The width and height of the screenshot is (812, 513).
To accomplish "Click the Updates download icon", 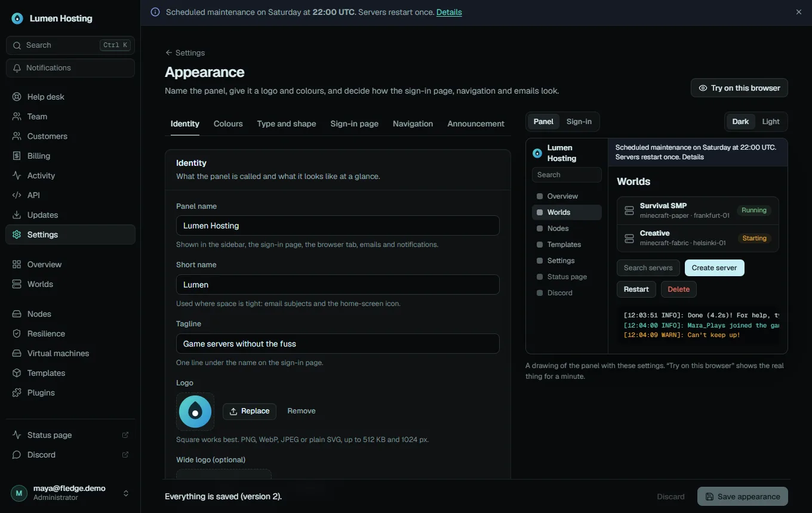I will coord(17,215).
